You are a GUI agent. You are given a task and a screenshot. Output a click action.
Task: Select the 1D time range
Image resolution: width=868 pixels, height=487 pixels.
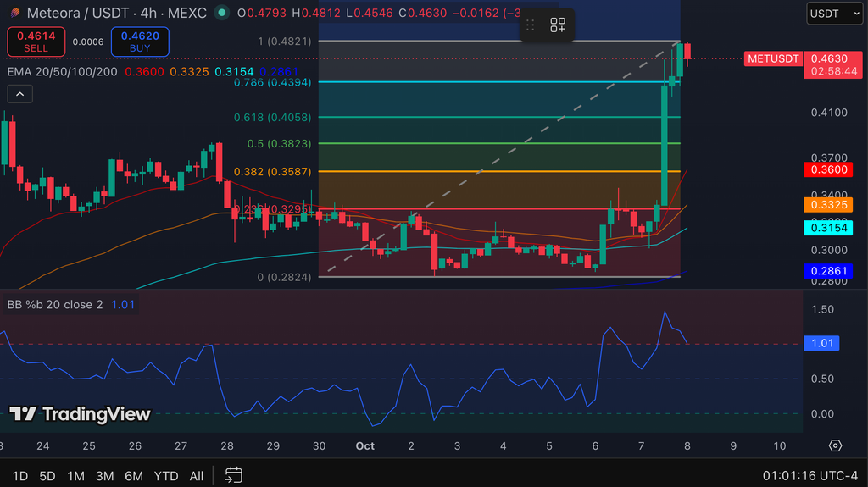[20, 476]
